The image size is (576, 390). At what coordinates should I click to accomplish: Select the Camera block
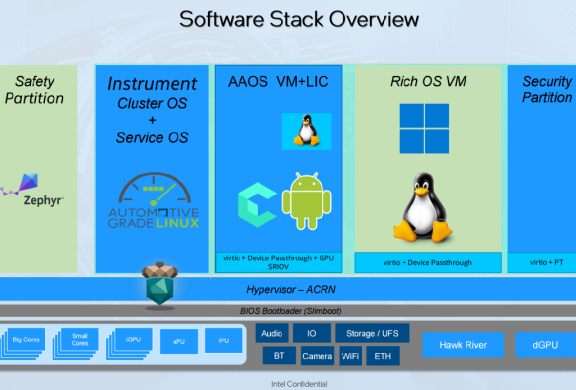(x=317, y=356)
